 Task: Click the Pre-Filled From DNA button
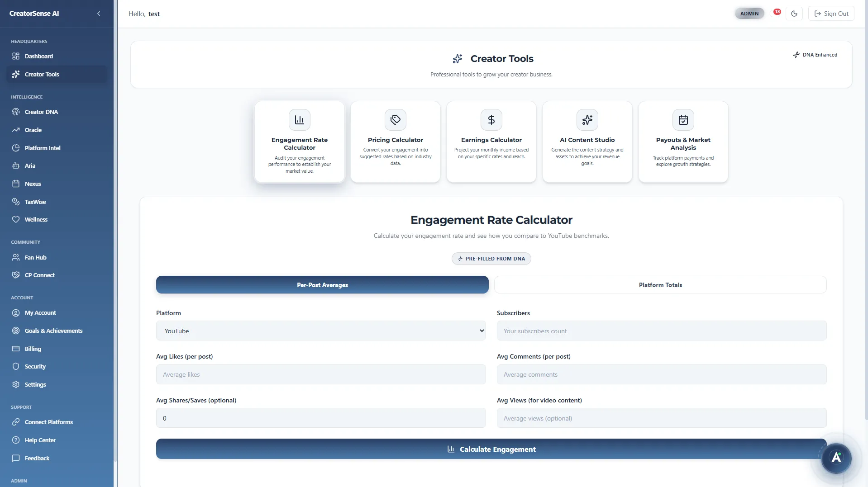[x=491, y=258]
